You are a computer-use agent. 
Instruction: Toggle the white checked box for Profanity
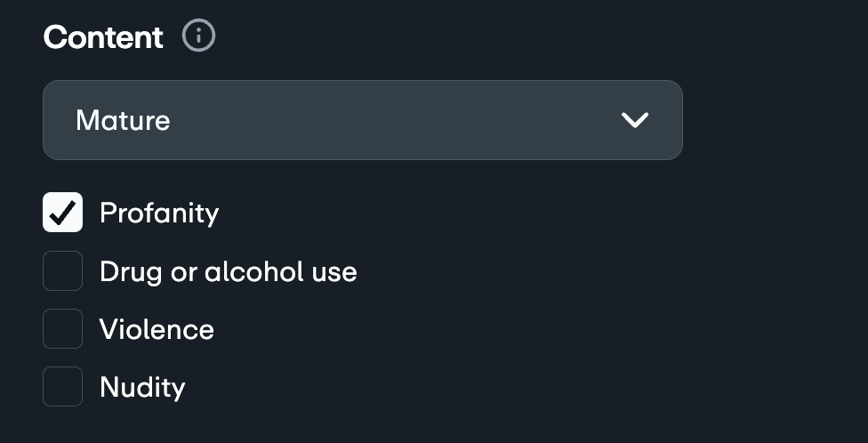tap(62, 213)
